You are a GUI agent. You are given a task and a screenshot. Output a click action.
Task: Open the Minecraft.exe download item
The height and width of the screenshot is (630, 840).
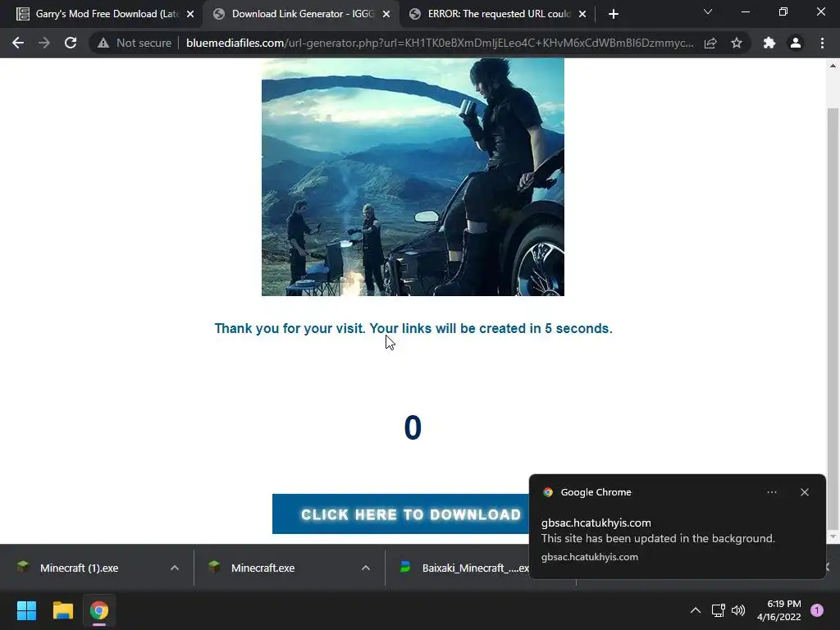click(x=263, y=568)
